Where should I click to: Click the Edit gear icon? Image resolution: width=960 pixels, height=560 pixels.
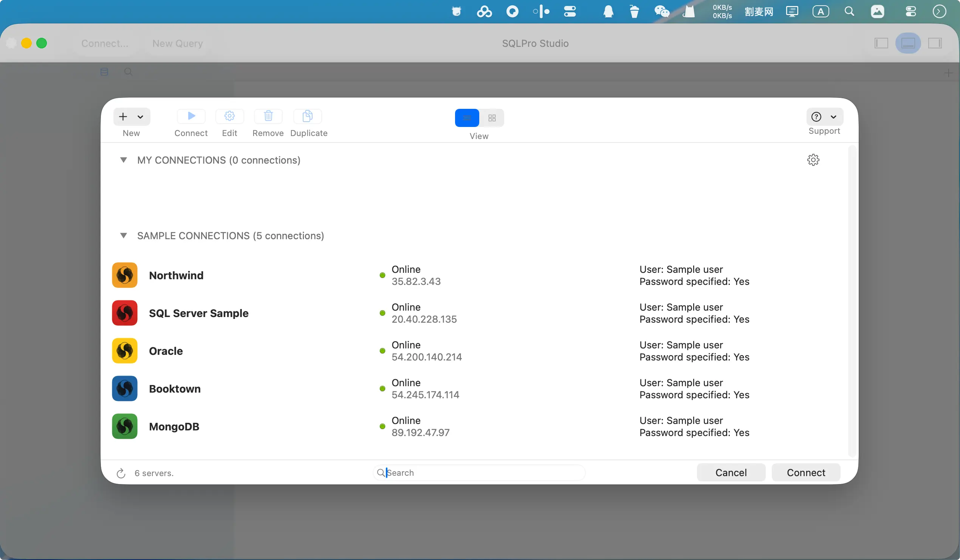click(x=229, y=116)
